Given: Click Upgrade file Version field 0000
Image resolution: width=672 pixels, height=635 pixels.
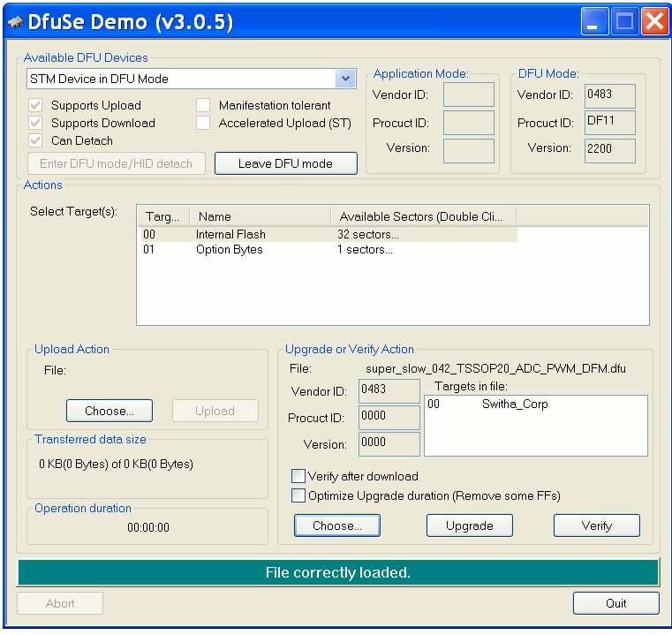Looking at the screenshot, I should (389, 443).
